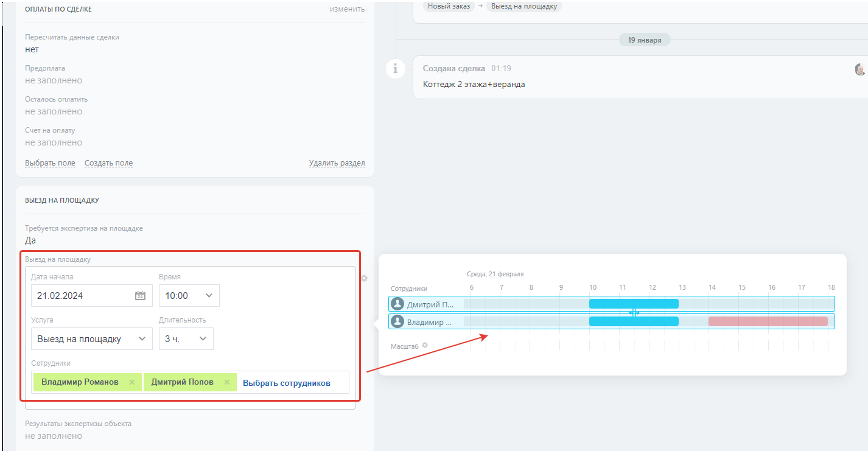Screen dimensions: 868x451
Task: Click the Да value under Требуется экспертиза на площадке
Action: pos(30,240)
